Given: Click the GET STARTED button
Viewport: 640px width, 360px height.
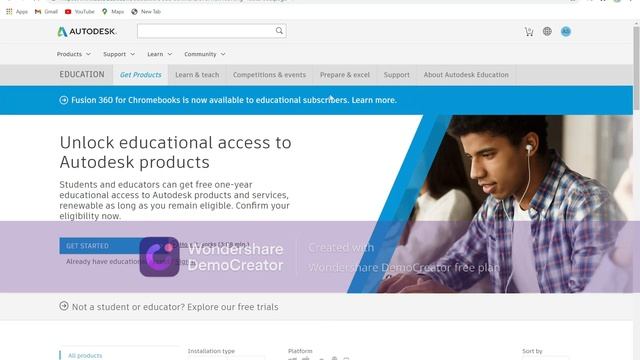Looking at the screenshot, I should click(x=102, y=246).
